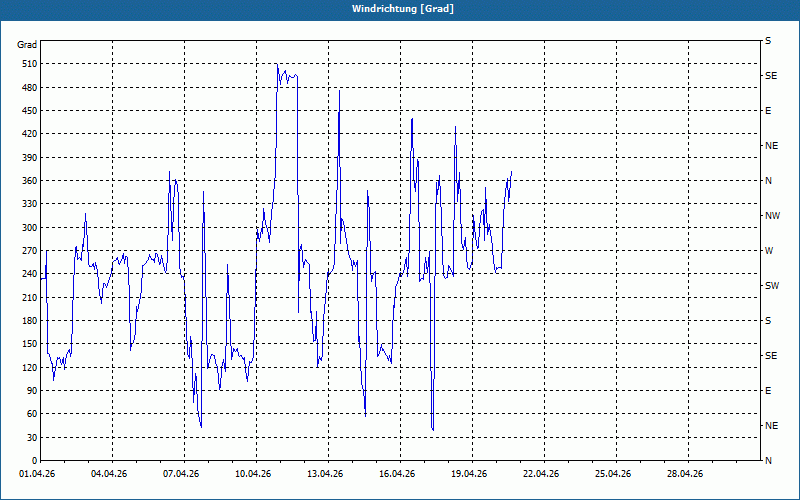Viewport: 800px width, 500px height.
Task: Click the date label 19.04.26
Action: (469, 474)
